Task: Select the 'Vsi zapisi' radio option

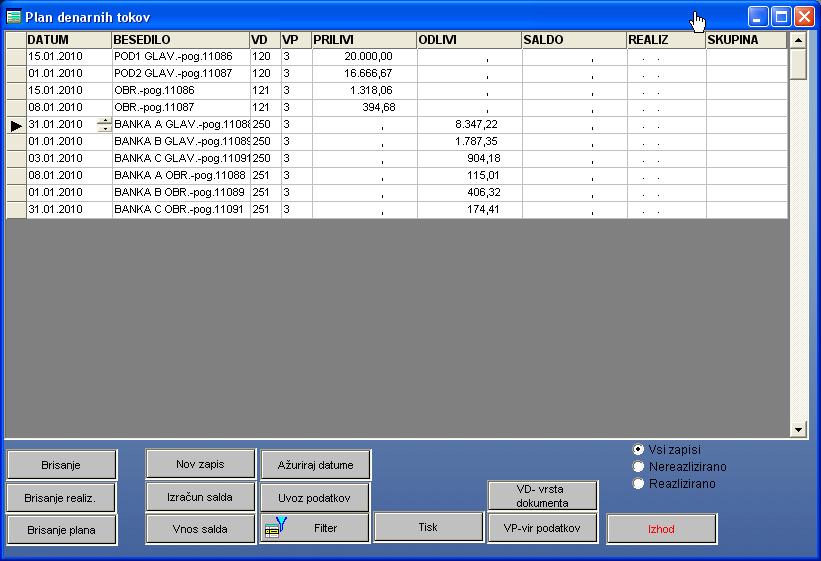Action: click(x=639, y=450)
